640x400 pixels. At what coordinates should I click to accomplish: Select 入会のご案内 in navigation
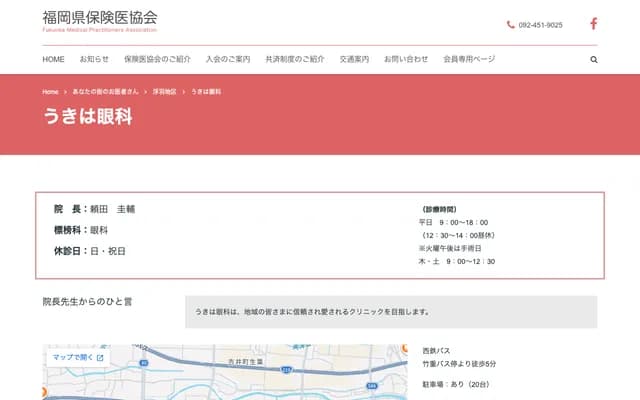point(228,60)
